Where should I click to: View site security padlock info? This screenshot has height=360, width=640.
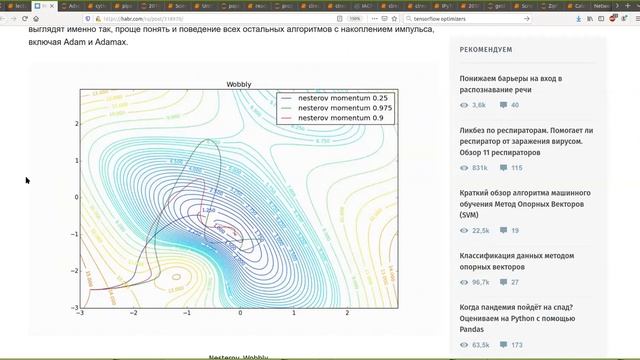pos(98,19)
